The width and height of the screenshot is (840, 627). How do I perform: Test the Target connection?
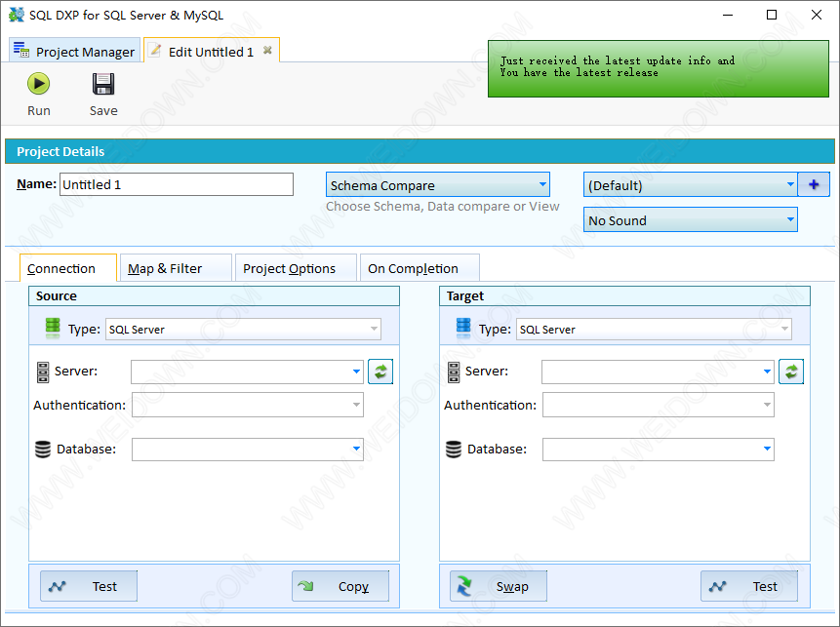click(x=749, y=586)
